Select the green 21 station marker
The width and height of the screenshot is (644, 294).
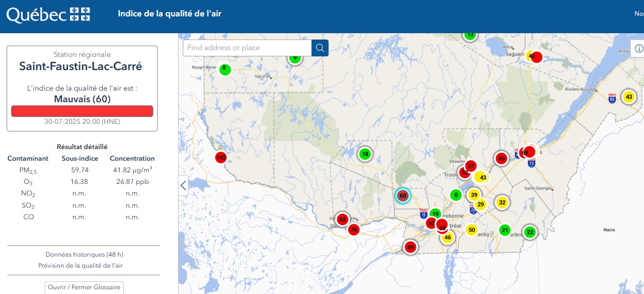(x=505, y=230)
